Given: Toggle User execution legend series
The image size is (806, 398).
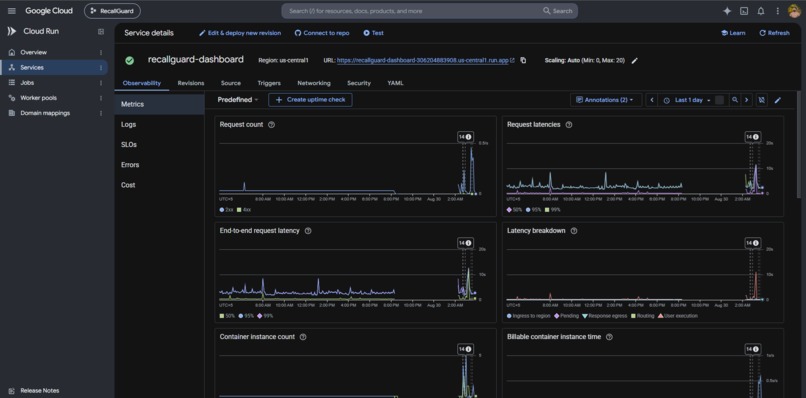Looking at the screenshot, I should coord(677,316).
